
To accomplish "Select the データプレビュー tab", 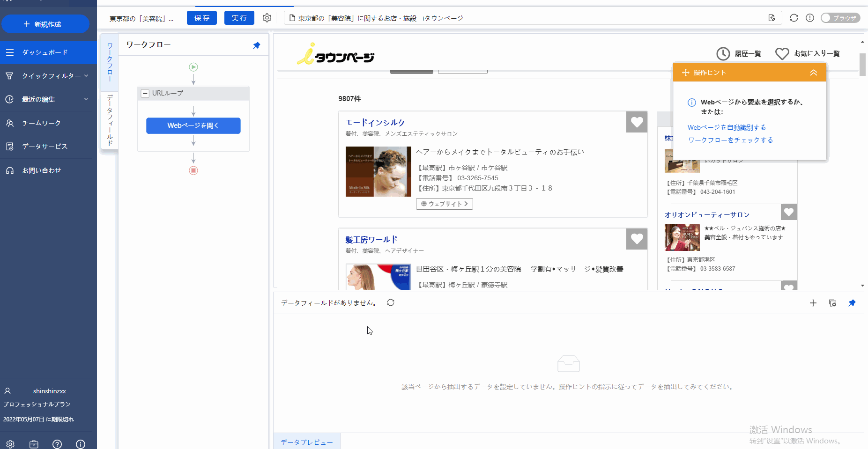I will (307, 442).
